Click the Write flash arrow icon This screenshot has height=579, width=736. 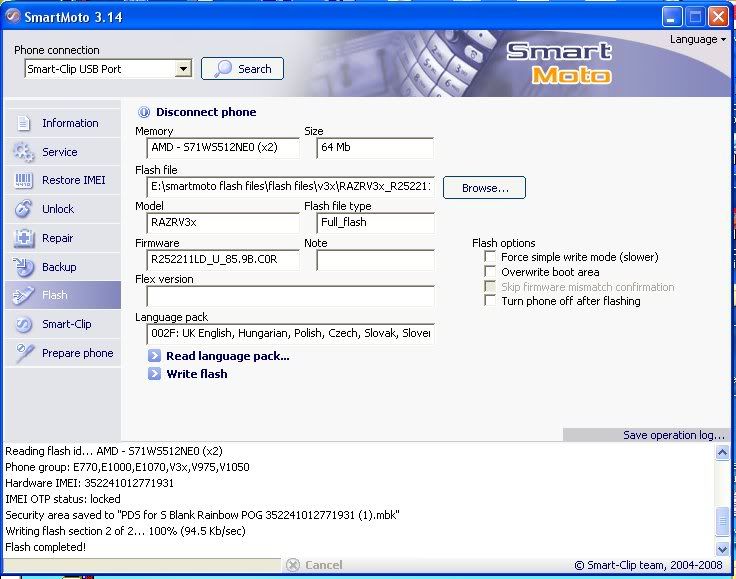tap(154, 374)
